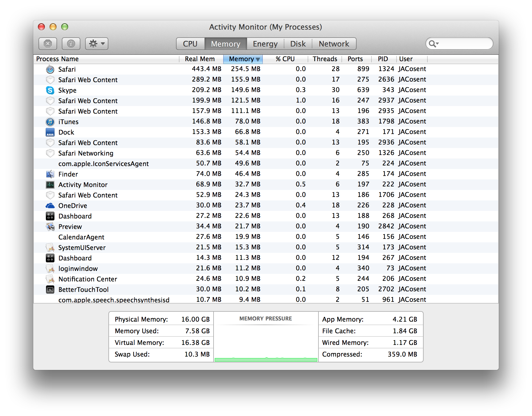Sort by Process Name column
This screenshot has width=532, height=416.
coord(106,59)
